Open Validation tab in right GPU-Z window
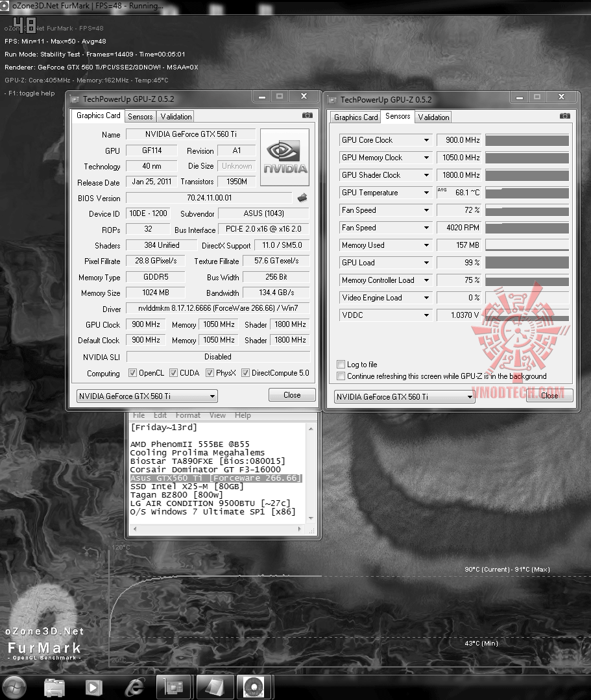This screenshot has height=700, width=591. tap(433, 117)
